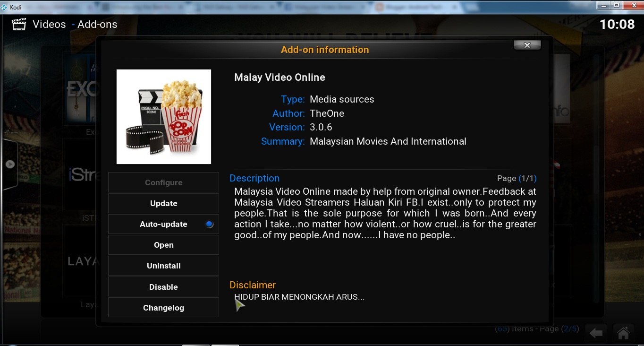Click the Kodi logo in title bar
The image size is (644, 346).
point(5,7)
